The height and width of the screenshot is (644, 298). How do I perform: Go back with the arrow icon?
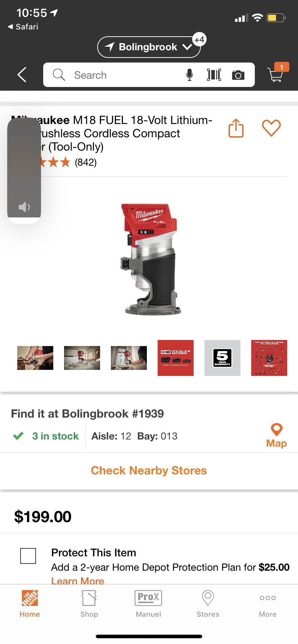(x=22, y=75)
